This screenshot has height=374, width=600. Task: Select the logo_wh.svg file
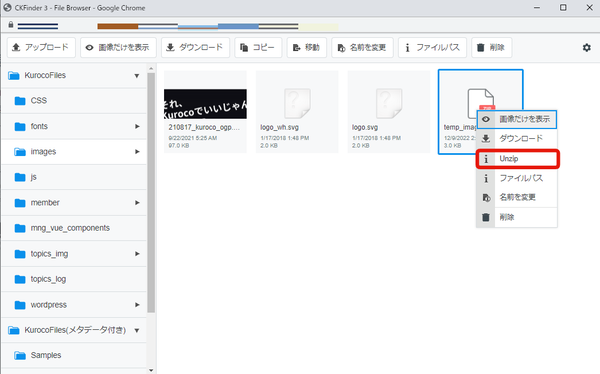pyautogui.click(x=297, y=111)
